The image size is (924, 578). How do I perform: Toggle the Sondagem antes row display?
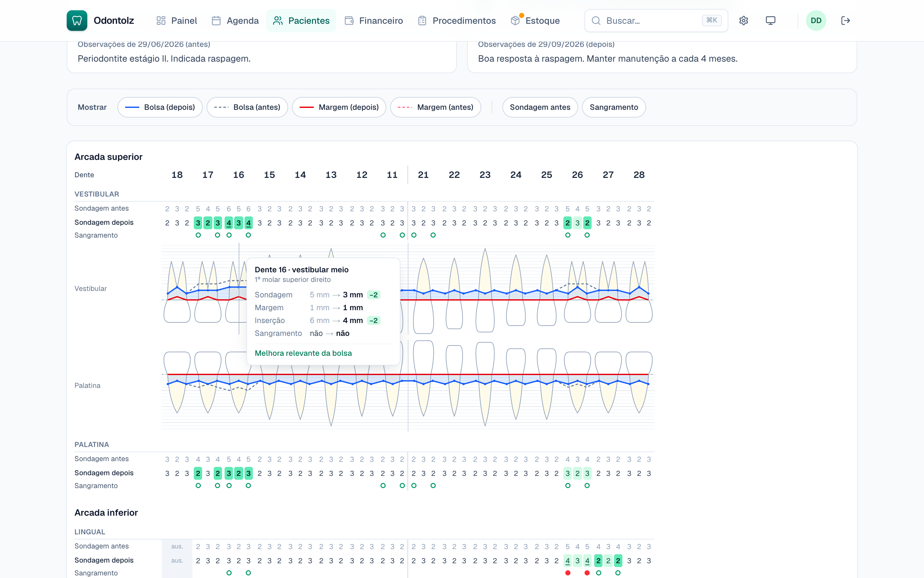540,107
